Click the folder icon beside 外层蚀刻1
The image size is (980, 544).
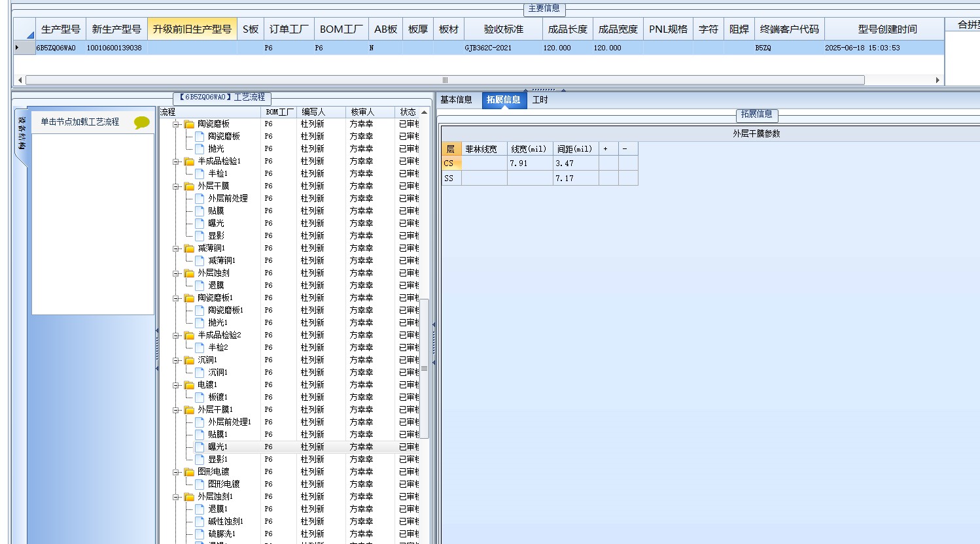(x=189, y=497)
